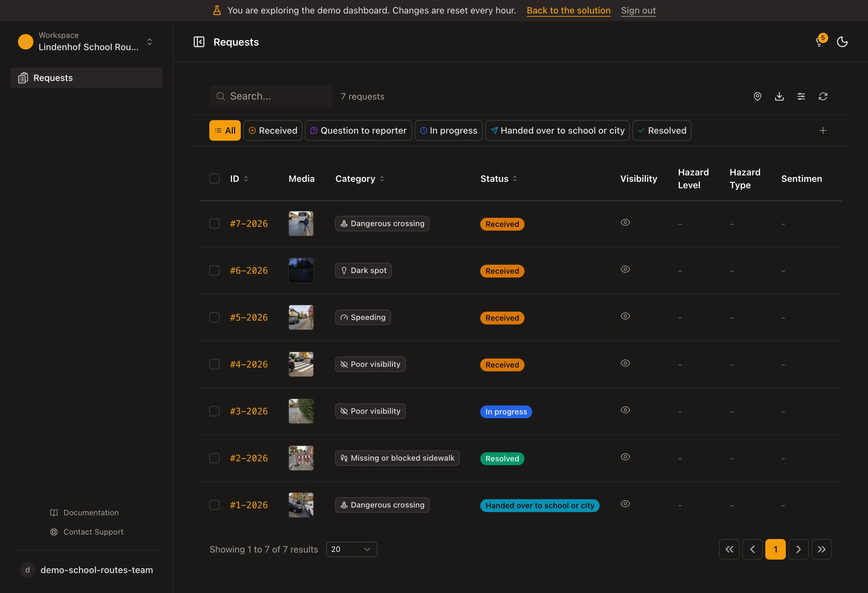Image resolution: width=868 pixels, height=593 pixels.
Task: Open the Contact Support link
Action: [87, 531]
